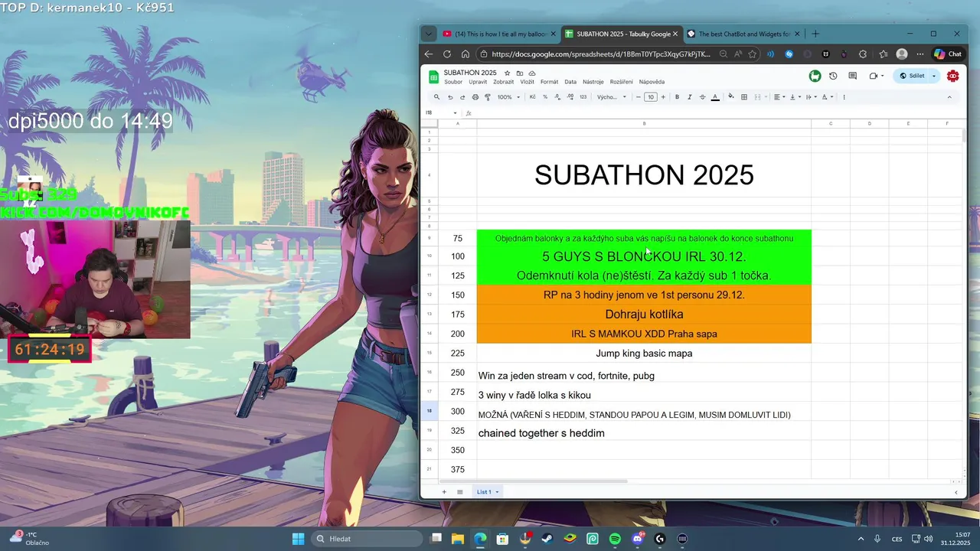Open the Nástroje menu
The width and height of the screenshot is (980, 551).
593,82
